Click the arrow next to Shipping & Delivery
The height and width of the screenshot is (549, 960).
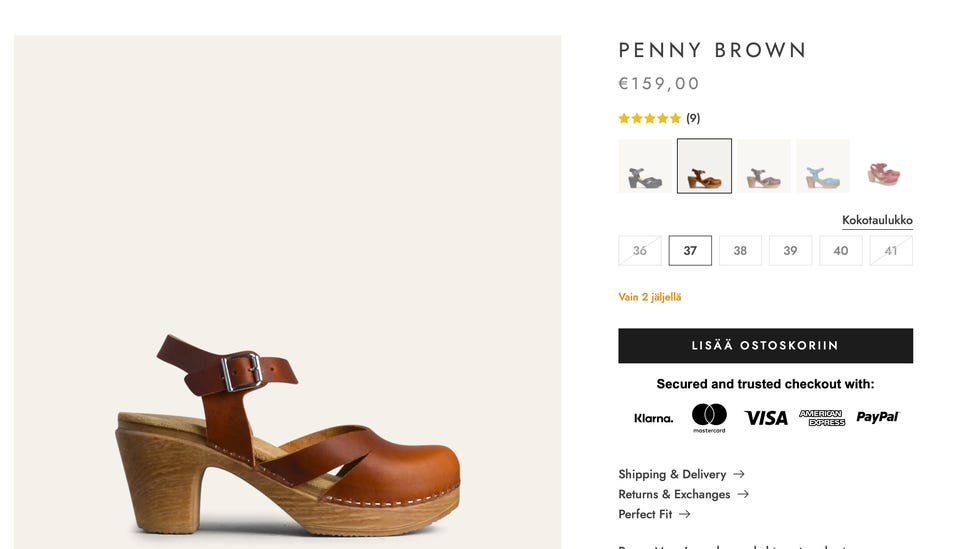click(739, 474)
